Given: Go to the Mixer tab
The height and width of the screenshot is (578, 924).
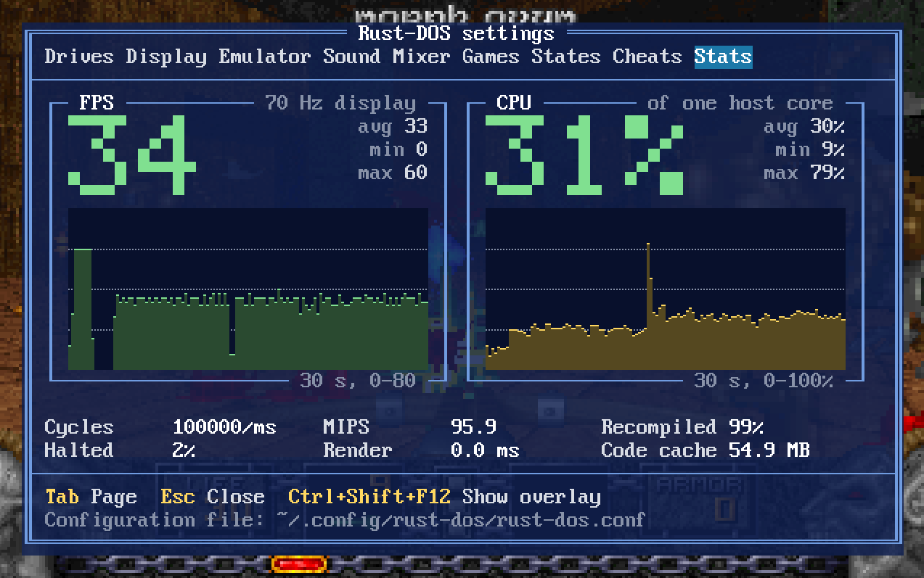Looking at the screenshot, I should point(422,57).
